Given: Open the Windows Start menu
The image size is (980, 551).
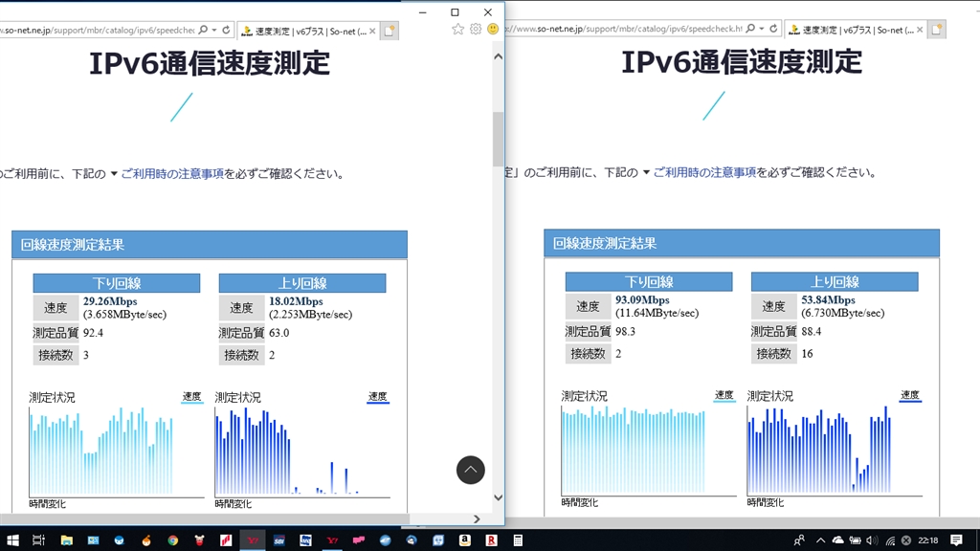Looking at the screenshot, I should coord(11,540).
